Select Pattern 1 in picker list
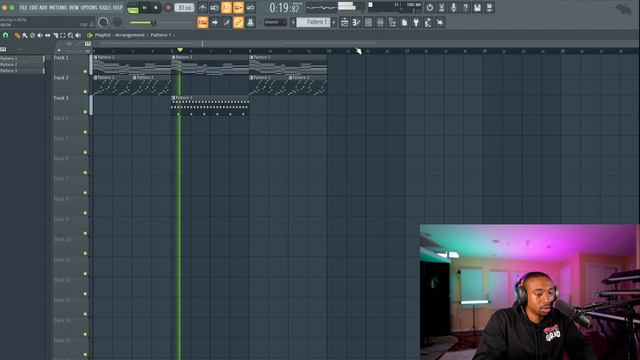The width and height of the screenshot is (640, 360). (x=22, y=58)
